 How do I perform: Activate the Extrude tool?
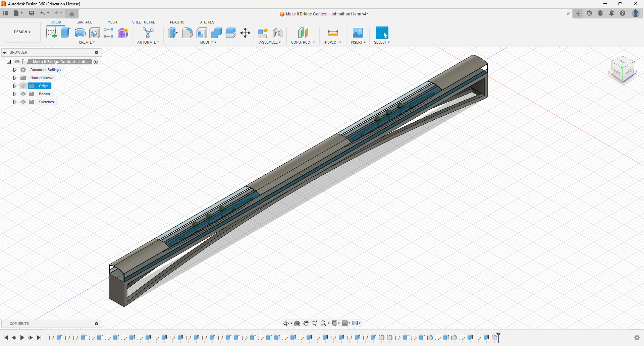[x=65, y=33]
